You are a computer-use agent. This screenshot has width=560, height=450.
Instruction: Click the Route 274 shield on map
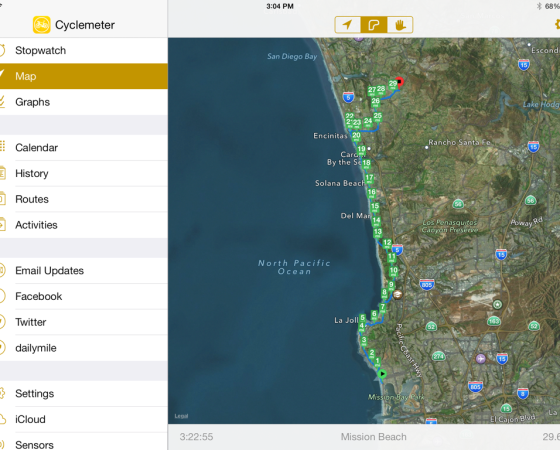coord(439,356)
